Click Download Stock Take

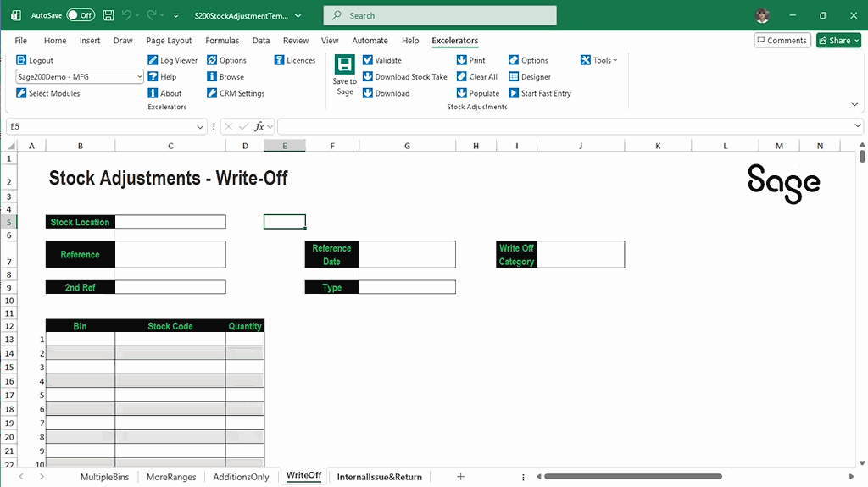tap(404, 77)
